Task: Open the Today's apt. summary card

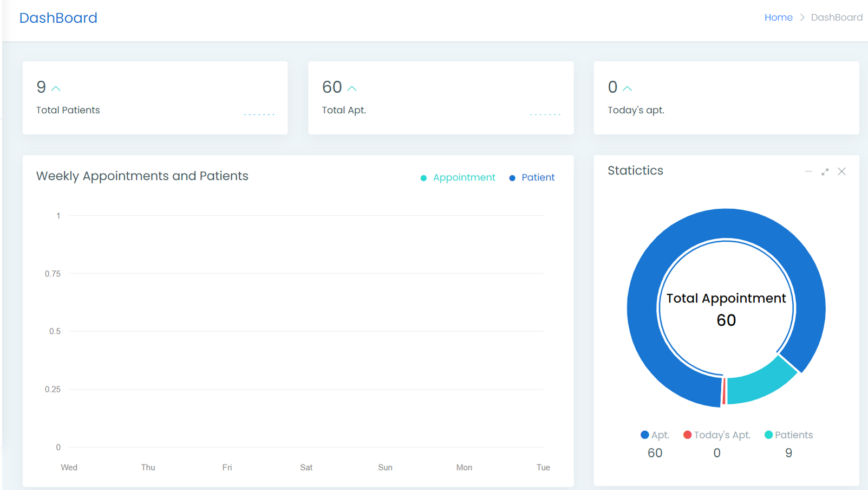Action: [x=726, y=98]
